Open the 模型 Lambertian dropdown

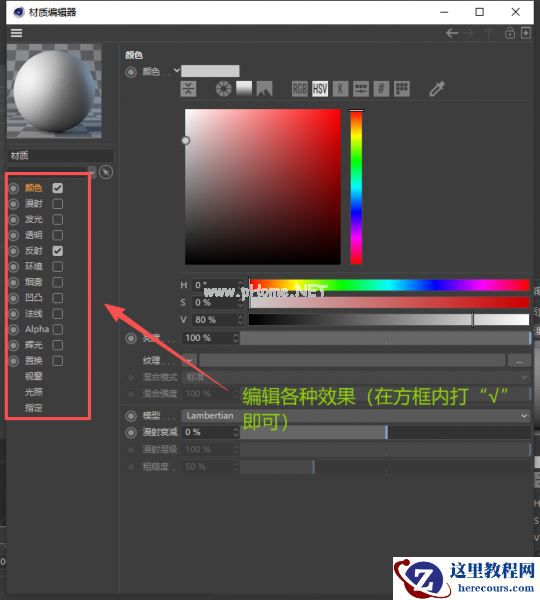356,416
